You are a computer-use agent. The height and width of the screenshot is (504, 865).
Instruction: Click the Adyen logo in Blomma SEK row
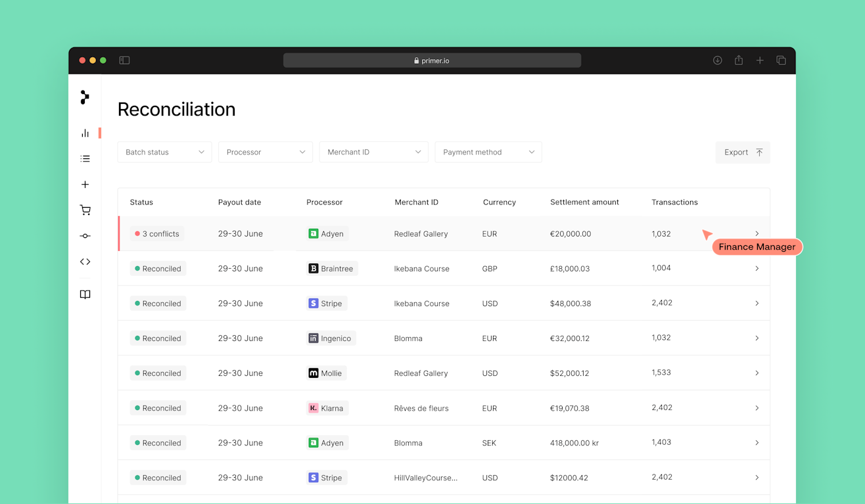[x=314, y=443]
